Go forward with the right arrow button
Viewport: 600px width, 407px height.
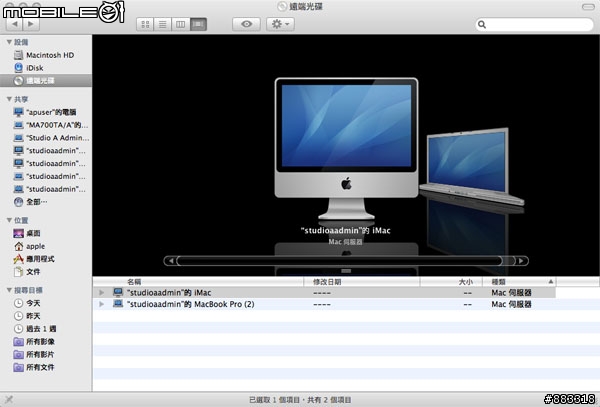point(31,24)
